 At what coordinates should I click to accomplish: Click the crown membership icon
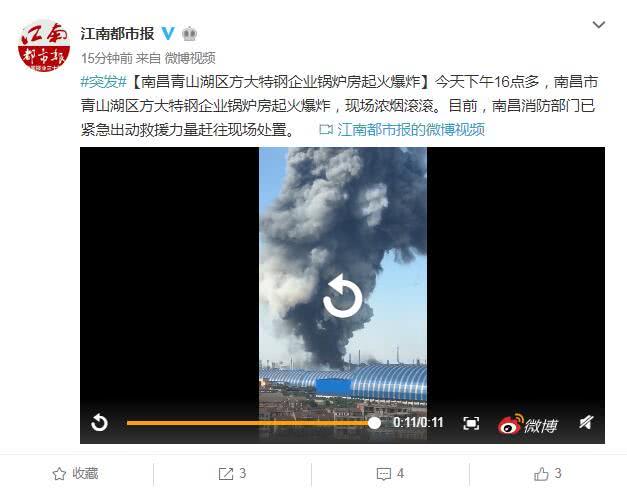coord(190,34)
